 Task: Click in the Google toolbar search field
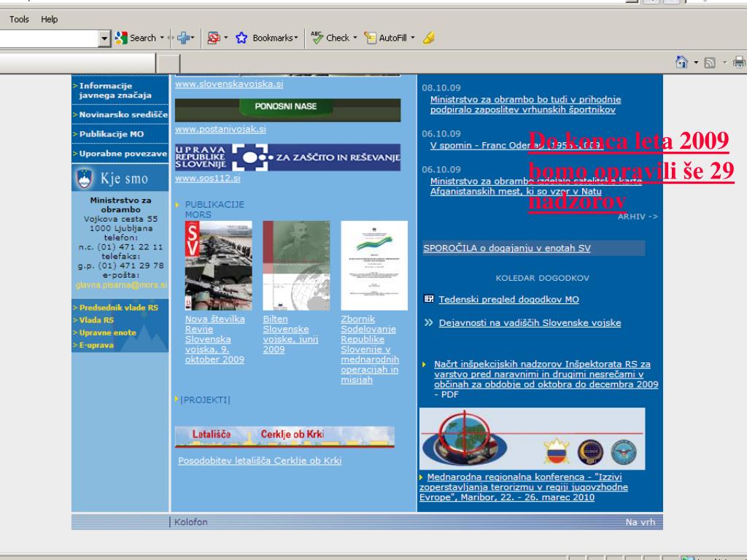50,38
